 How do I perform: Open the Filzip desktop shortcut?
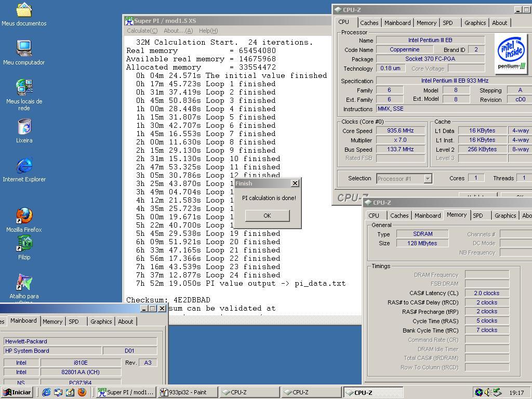tap(24, 248)
